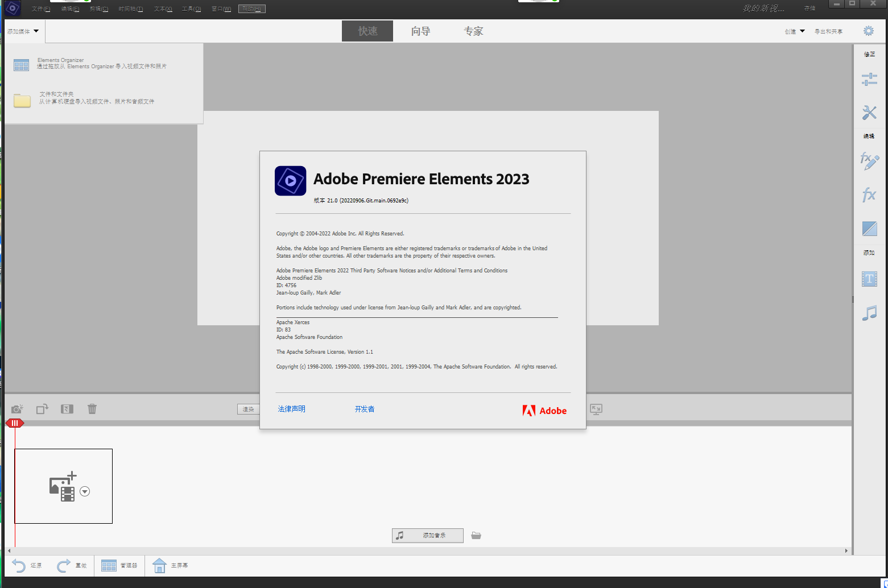Click the freeze frame camera icon

18,409
